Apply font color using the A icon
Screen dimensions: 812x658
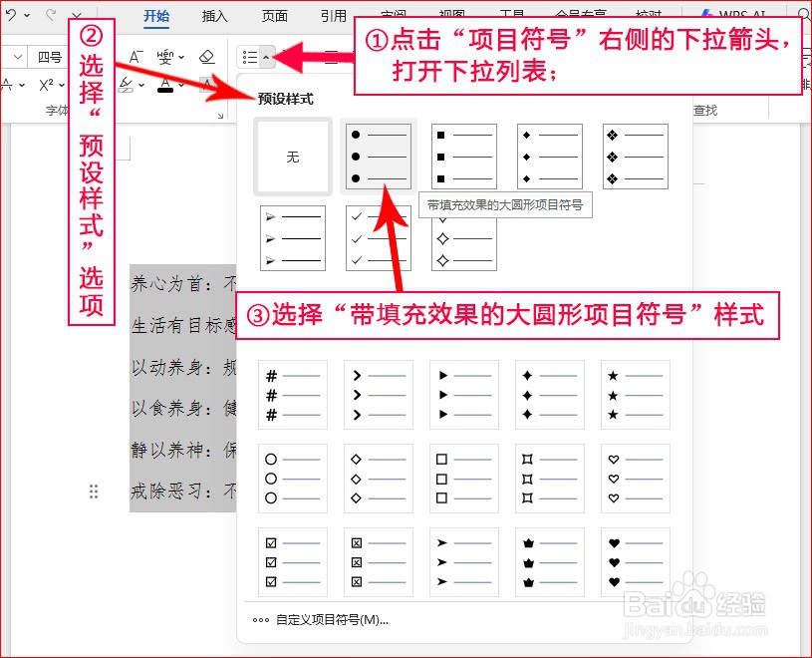pyautogui.click(x=165, y=85)
